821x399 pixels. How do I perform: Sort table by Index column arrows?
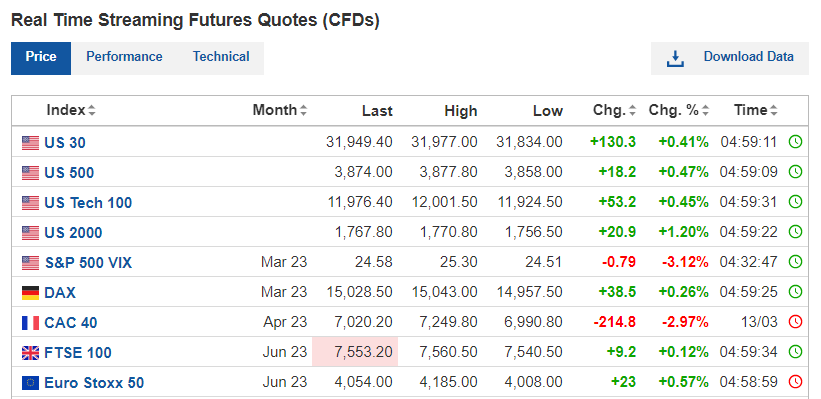pos(92,110)
